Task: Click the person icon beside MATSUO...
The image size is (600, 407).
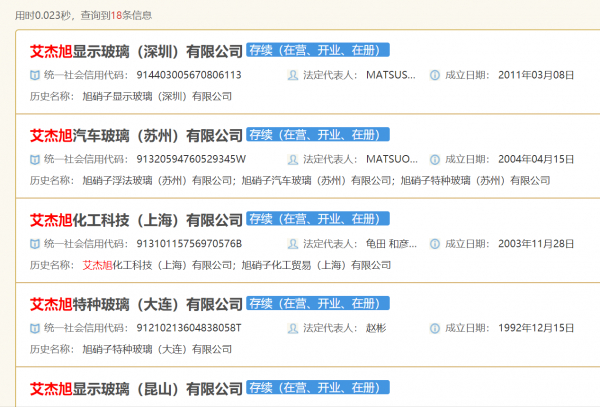Action: [x=293, y=159]
